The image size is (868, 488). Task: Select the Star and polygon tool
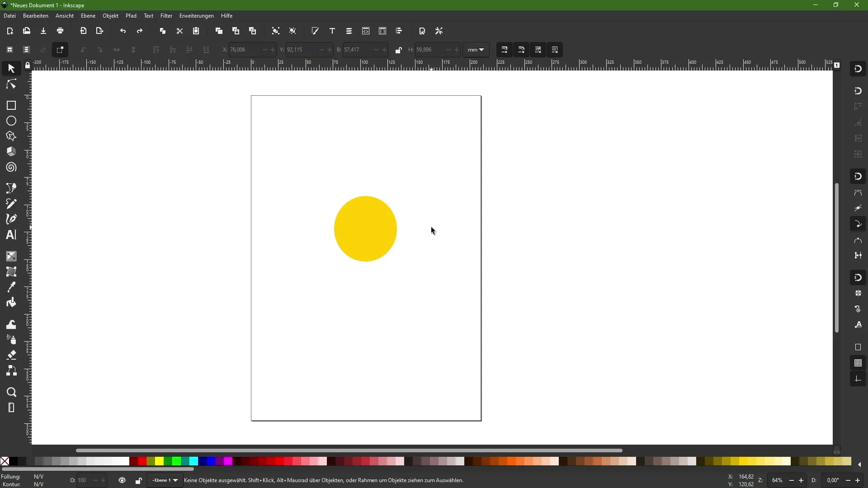[11, 136]
